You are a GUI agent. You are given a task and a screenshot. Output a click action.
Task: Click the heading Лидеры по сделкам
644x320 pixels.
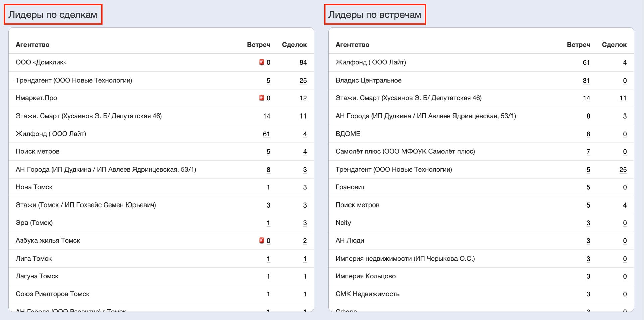click(53, 15)
